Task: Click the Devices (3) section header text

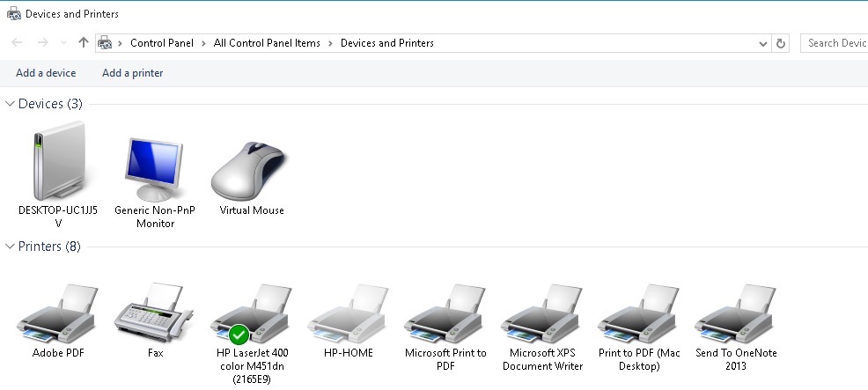Action: coord(50,104)
